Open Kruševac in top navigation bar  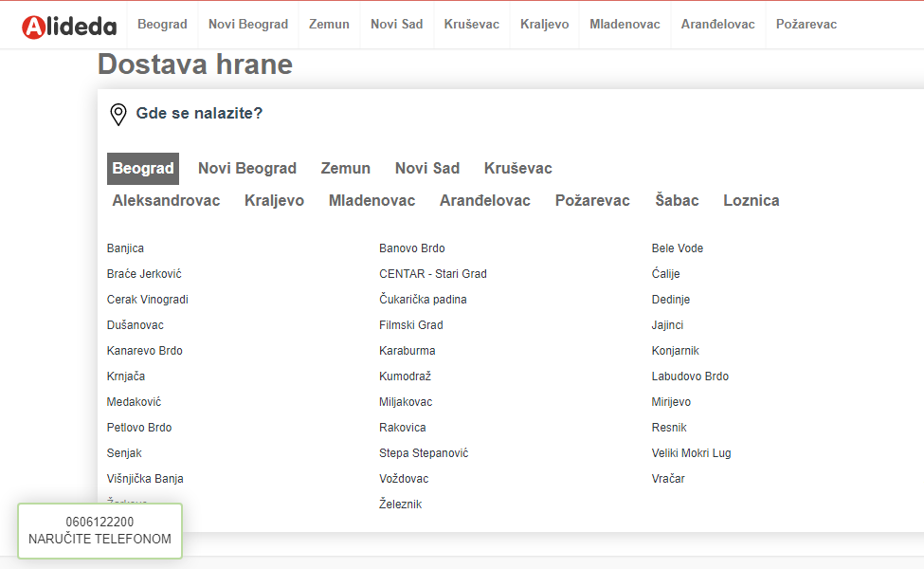coord(471,25)
